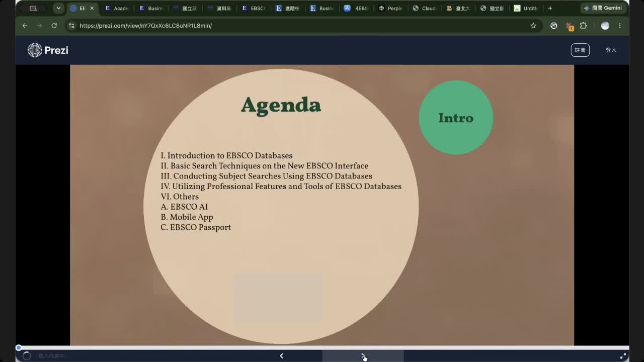The width and height of the screenshot is (644, 362).
Task: Switch to the Untitle tab
Action: (x=526, y=8)
